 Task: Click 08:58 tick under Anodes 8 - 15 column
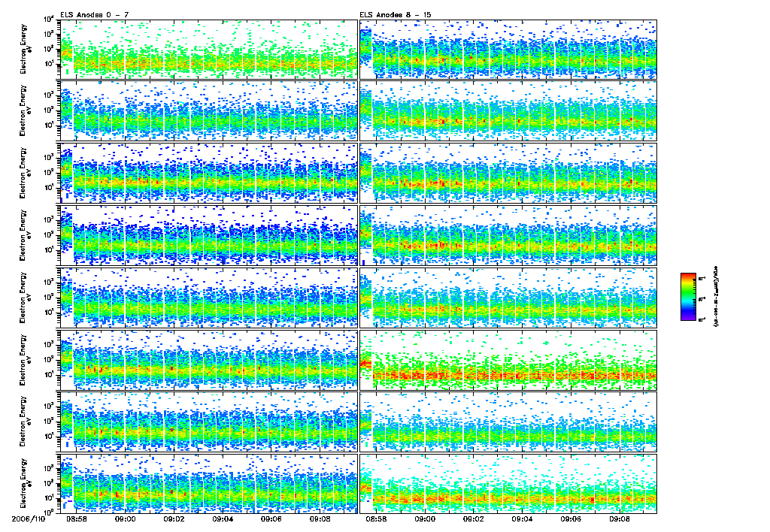(x=376, y=518)
